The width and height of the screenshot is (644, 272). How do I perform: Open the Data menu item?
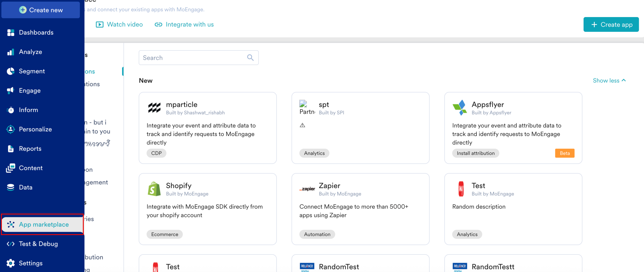pos(26,187)
